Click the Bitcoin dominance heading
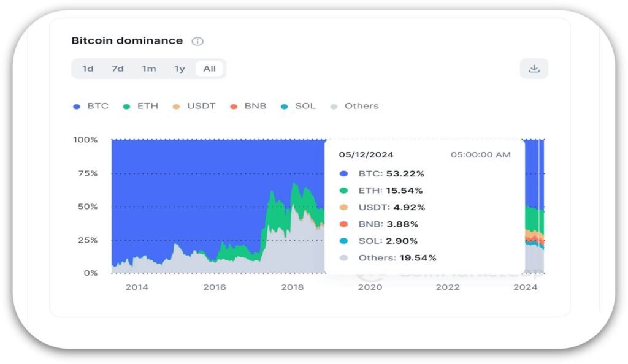Screen dimensions: 628x364 click(127, 41)
